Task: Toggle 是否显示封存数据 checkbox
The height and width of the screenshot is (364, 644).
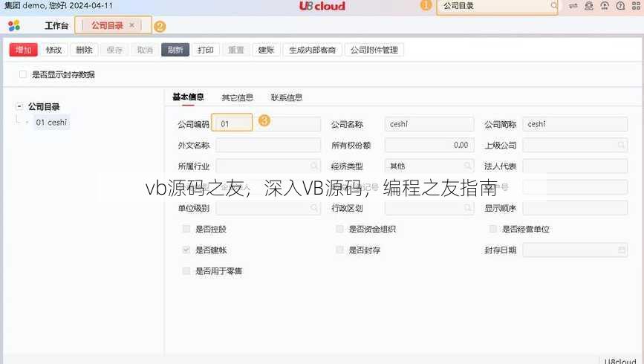Action: point(23,74)
